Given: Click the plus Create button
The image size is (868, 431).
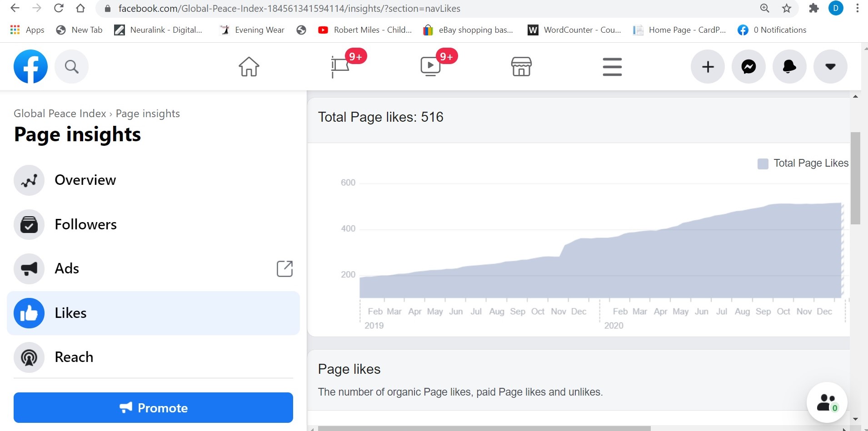Looking at the screenshot, I should point(708,67).
